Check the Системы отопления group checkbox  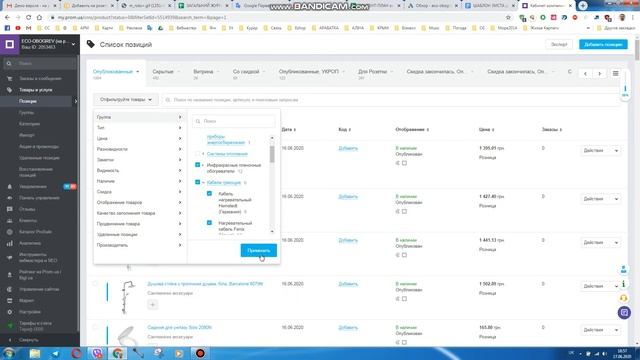[x=198, y=154]
